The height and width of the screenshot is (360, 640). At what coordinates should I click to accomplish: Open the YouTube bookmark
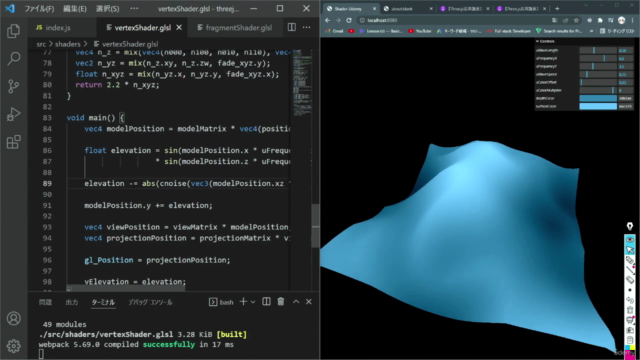(420, 31)
